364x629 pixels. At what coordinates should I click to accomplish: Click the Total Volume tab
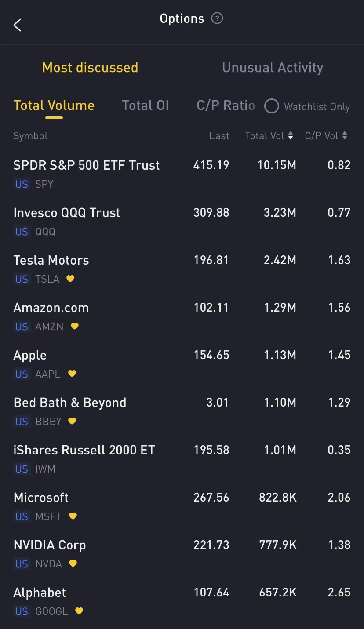click(x=54, y=105)
